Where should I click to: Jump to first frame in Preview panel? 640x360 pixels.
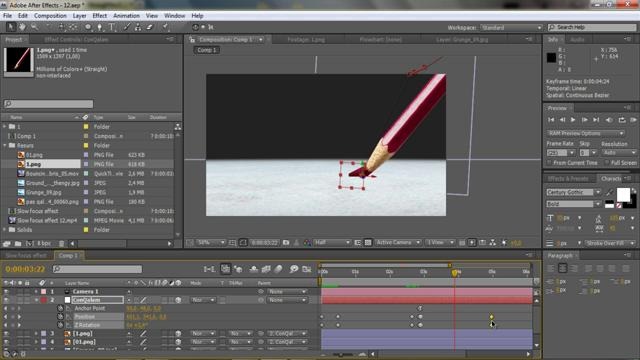click(551, 120)
